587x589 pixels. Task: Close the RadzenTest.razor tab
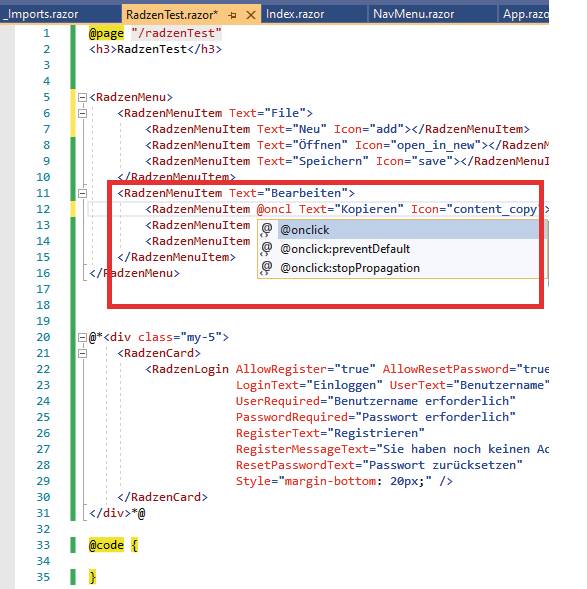click(251, 15)
